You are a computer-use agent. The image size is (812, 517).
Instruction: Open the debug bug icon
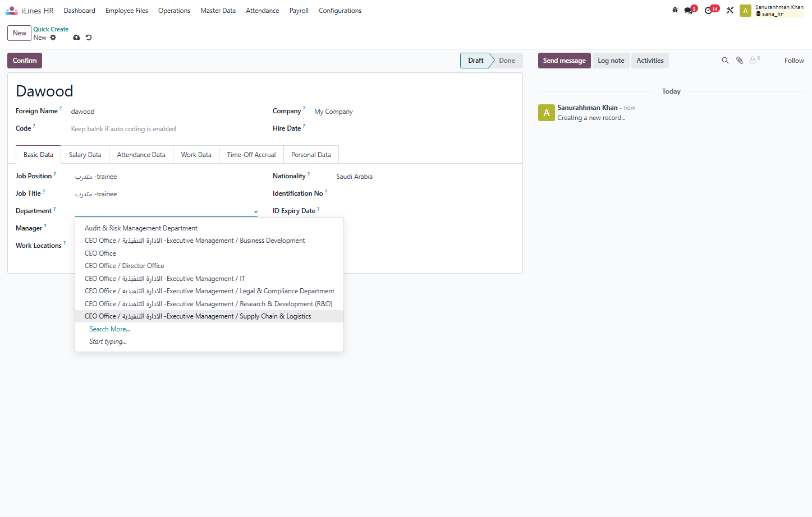point(675,10)
